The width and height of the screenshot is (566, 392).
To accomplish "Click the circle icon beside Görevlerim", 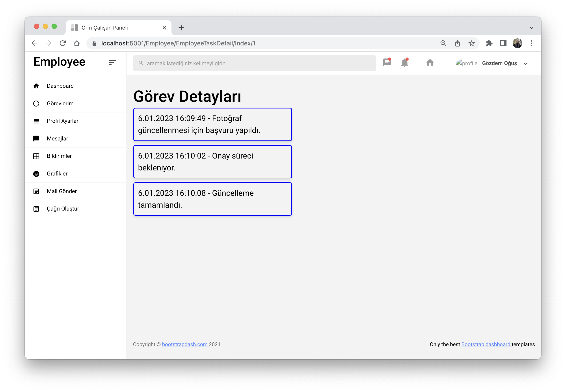I will point(36,103).
